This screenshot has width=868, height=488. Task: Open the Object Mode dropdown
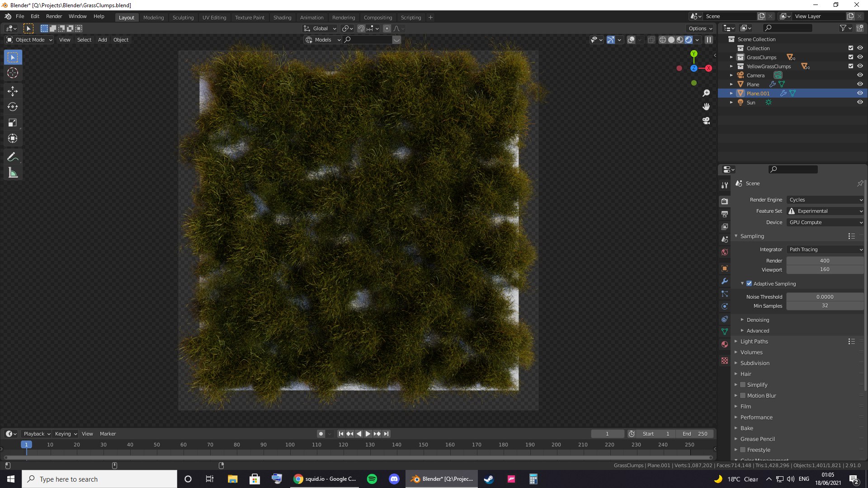click(x=29, y=40)
